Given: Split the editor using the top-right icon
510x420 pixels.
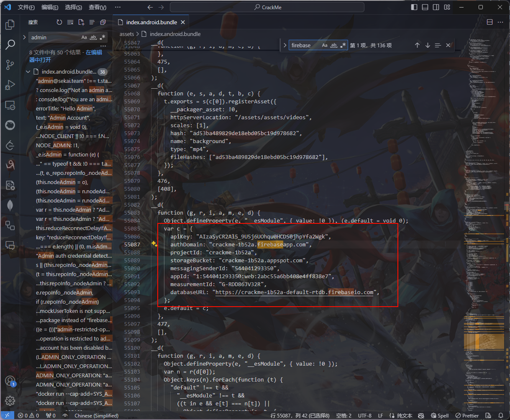Looking at the screenshot, I should (489, 22).
